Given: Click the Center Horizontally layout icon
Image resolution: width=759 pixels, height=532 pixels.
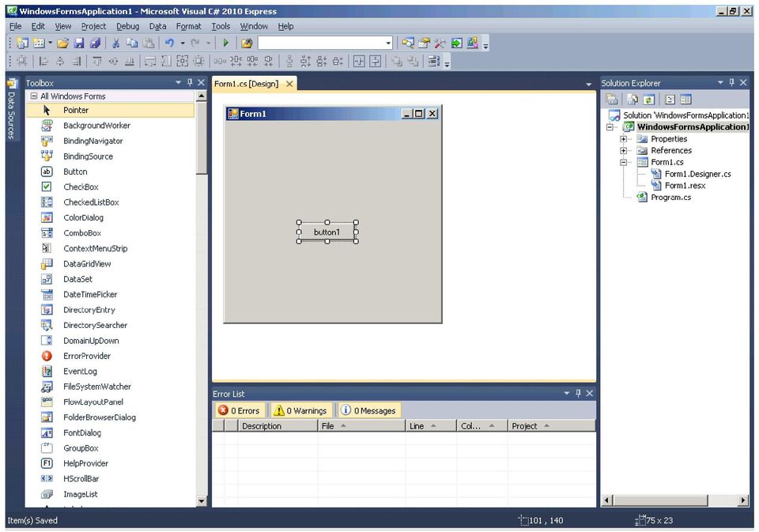Looking at the screenshot, I should coord(359,61).
